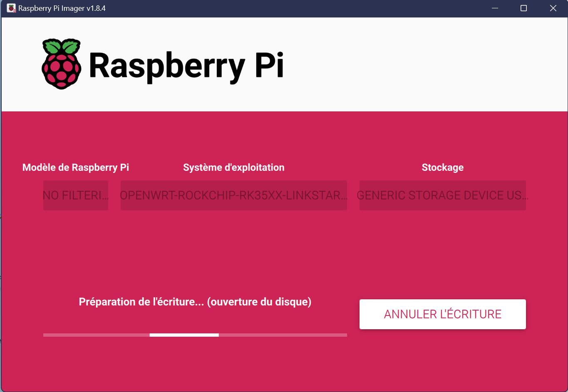Click the GENERIC STORAGE DEVICE storage button
The width and height of the screenshot is (568, 392).
[x=442, y=195]
